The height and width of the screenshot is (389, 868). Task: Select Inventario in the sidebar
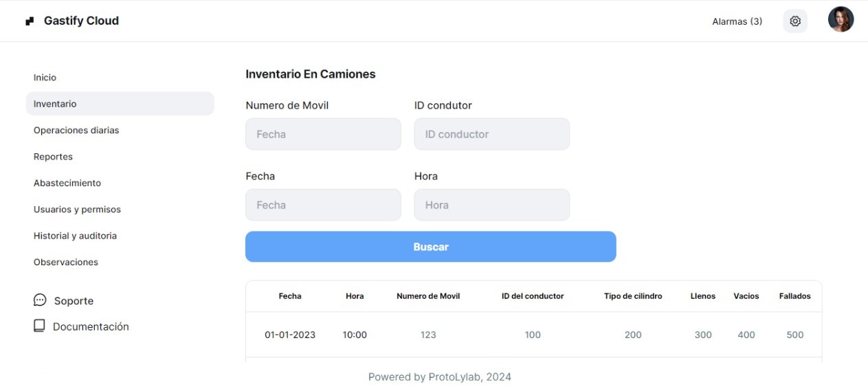tap(55, 104)
